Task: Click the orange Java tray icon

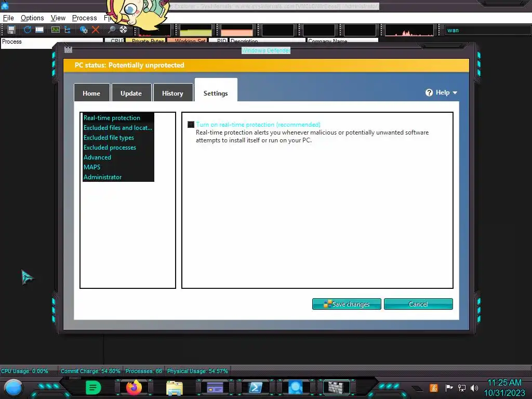Action: [x=434, y=388]
